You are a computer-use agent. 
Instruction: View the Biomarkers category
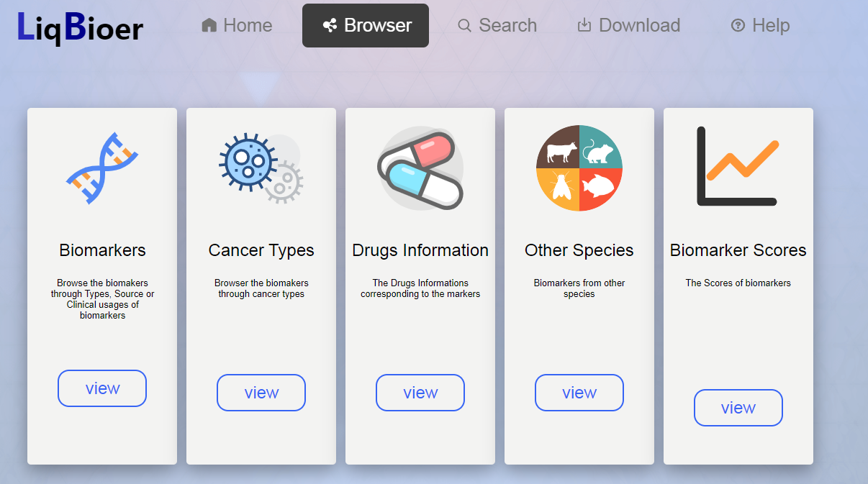point(102,388)
